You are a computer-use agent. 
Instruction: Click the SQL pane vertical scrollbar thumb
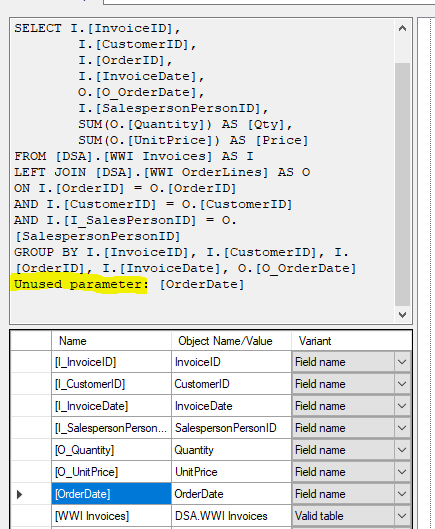pos(402,184)
